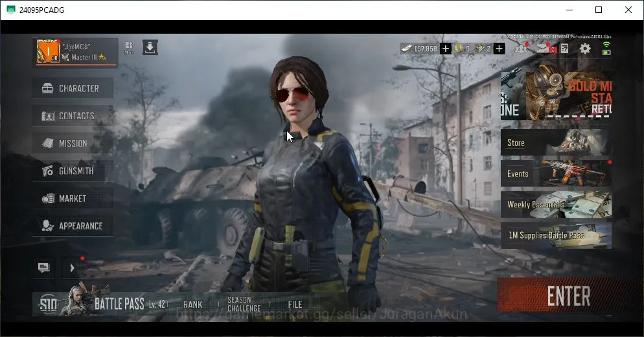Screen dimensions: 644x337
Task: Open the APPEARANCE menu
Action: 73,226
